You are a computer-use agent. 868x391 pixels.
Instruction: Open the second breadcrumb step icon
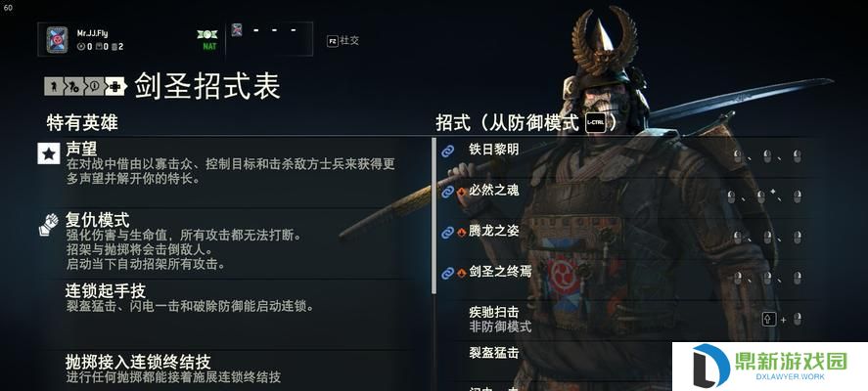click(73, 86)
